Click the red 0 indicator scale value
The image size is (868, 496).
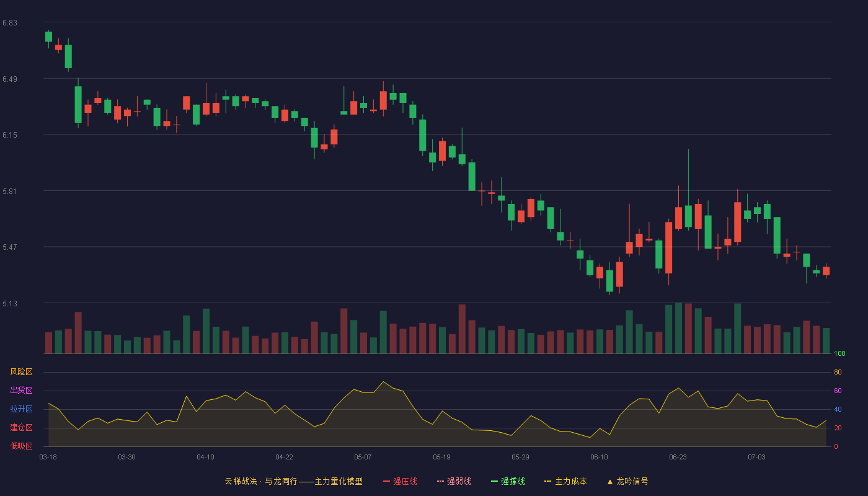pyautogui.click(x=836, y=446)
